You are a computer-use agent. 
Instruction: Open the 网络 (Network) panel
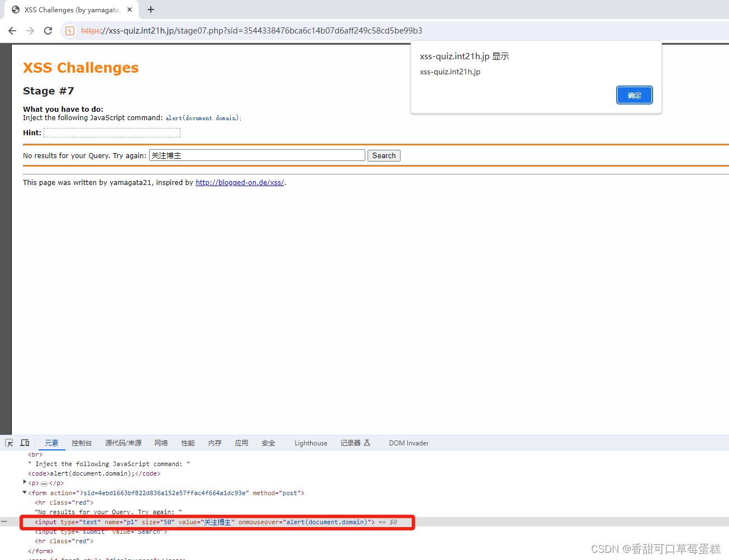pos(161,443)
